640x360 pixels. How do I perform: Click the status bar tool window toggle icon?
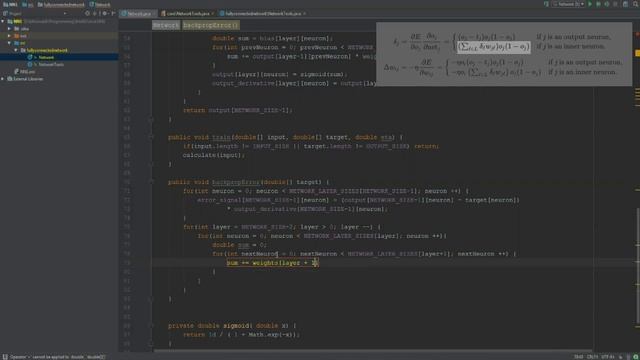(x=4, y=357)
